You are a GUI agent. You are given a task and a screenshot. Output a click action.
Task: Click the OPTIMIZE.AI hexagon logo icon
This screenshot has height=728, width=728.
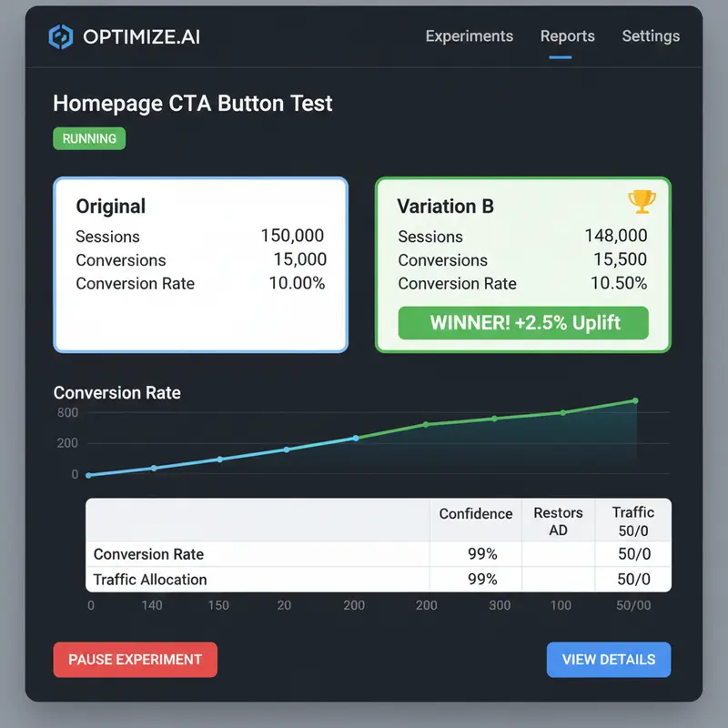click(x=62, y=36)
